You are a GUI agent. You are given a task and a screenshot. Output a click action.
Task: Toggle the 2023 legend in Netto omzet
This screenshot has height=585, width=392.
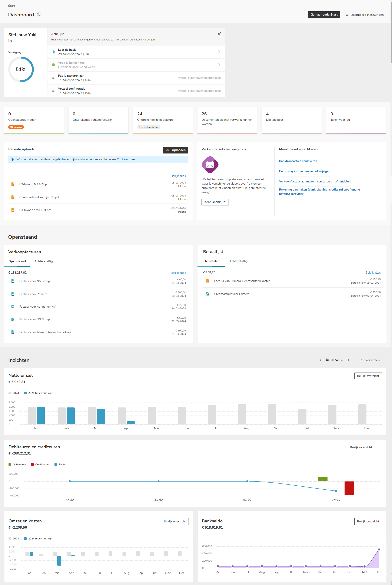(14, 393)
